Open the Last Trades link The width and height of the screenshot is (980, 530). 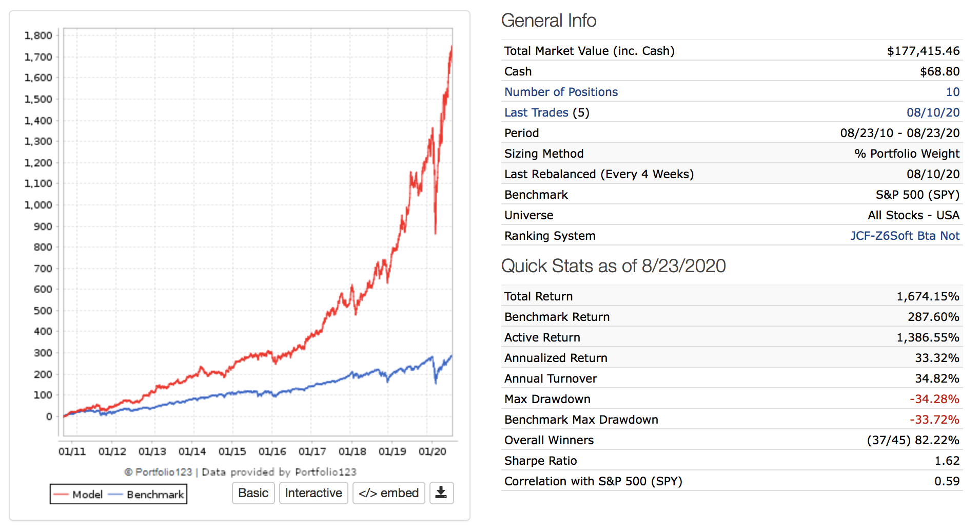click(x=536, y=112)
